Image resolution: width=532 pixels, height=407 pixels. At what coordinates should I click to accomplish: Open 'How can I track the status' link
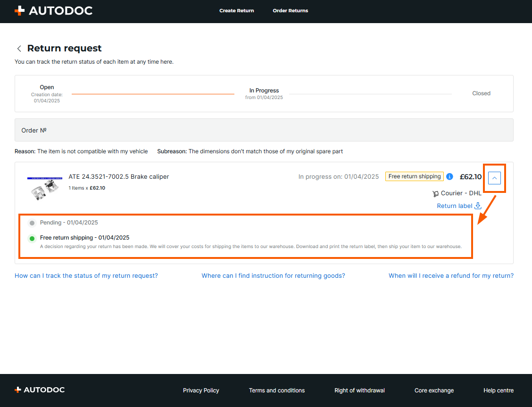pos(86,275)
